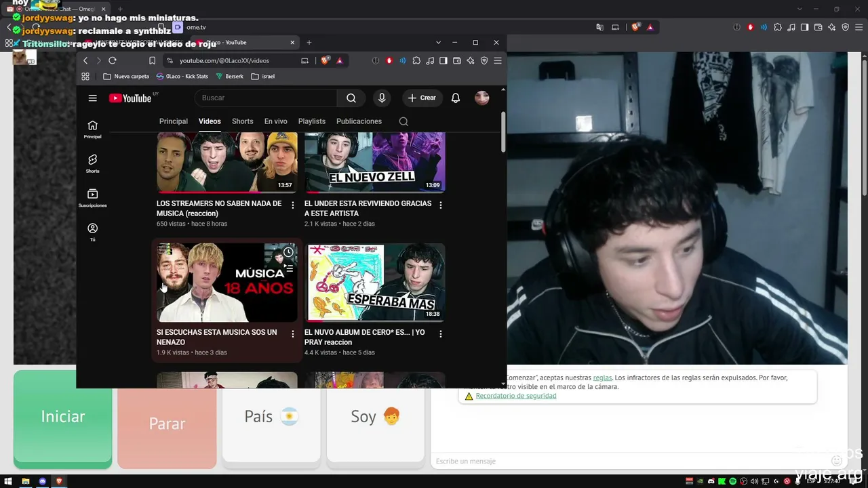Close the 0Laco - YouTube tab
Screen dimensions: 868x488
(292, 43)
